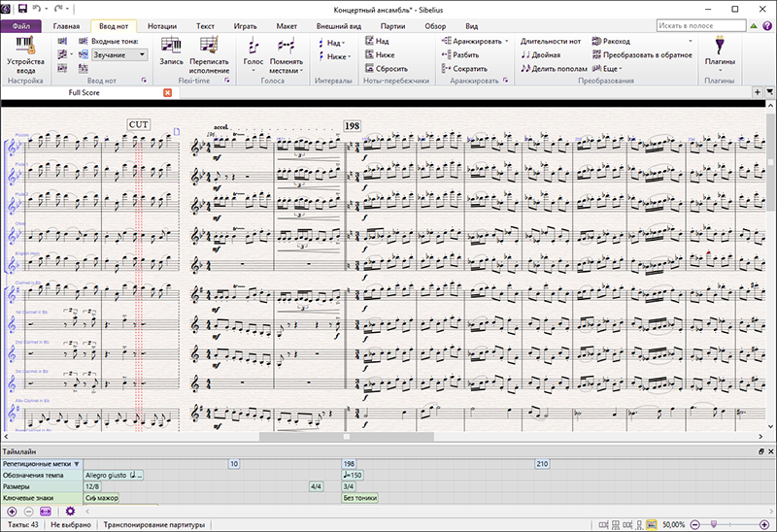The height and width of the screenshot is (532, 777).
Task: Open the Ввод нот group dialog launcher
Action: pyautogui.click(x=144, y=81)
